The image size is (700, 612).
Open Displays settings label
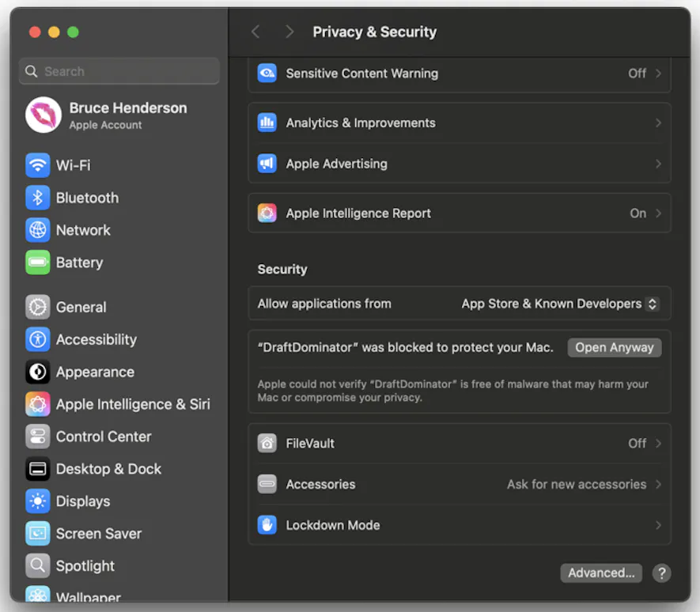[x=83, y=501]
